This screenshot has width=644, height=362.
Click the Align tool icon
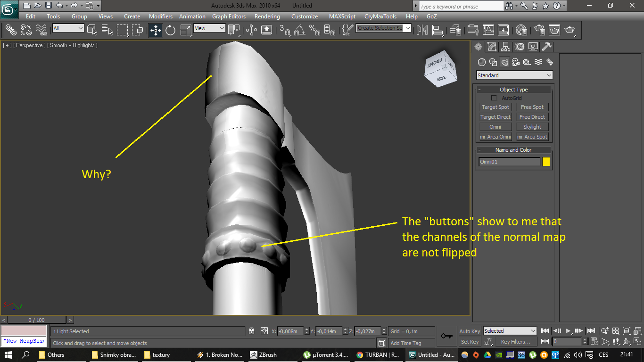pos(437,30)
